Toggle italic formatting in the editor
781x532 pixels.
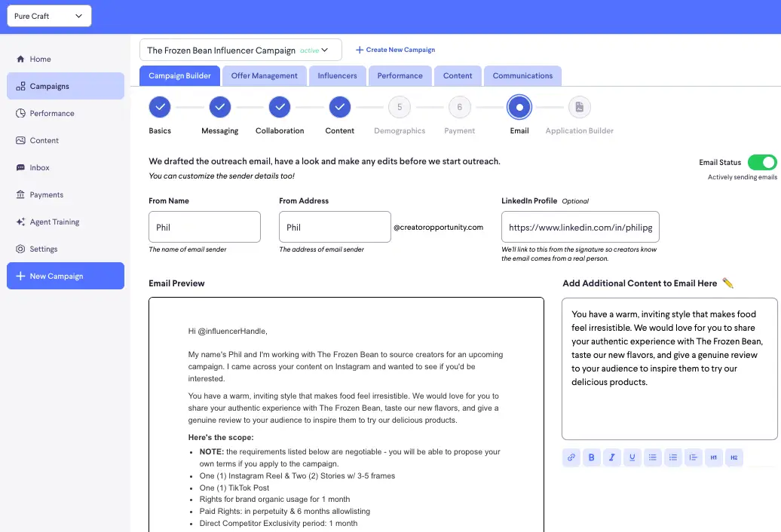pyautogui.click(x=612, y=457)
